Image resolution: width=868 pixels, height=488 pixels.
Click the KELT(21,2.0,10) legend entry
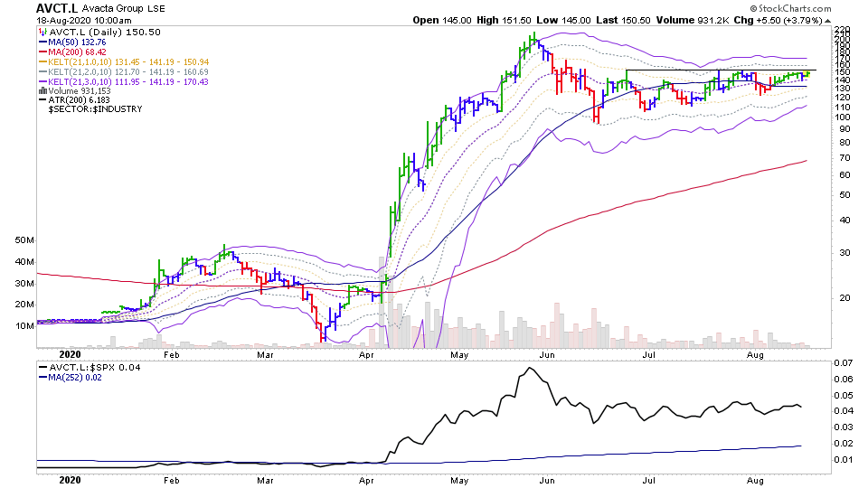tap(124, 72)
